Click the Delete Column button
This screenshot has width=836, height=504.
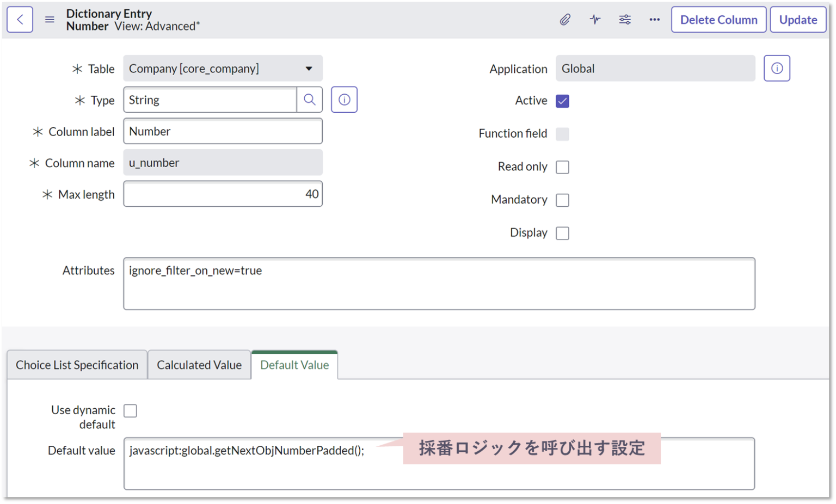[x=718, y=19]
